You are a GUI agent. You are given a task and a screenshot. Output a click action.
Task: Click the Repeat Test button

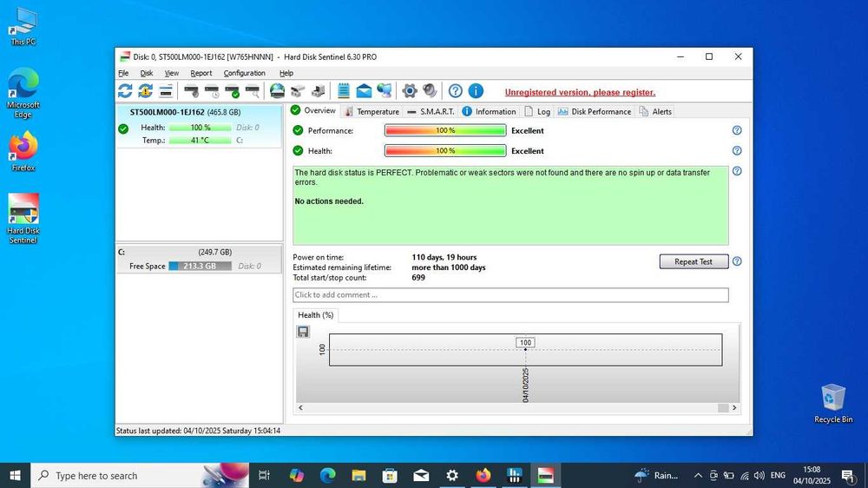point(694,261)
